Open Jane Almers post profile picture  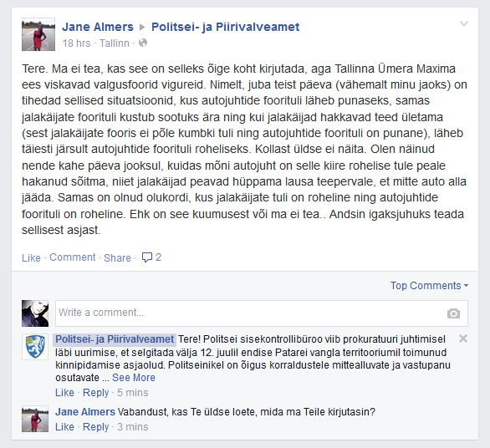point(38,34)
